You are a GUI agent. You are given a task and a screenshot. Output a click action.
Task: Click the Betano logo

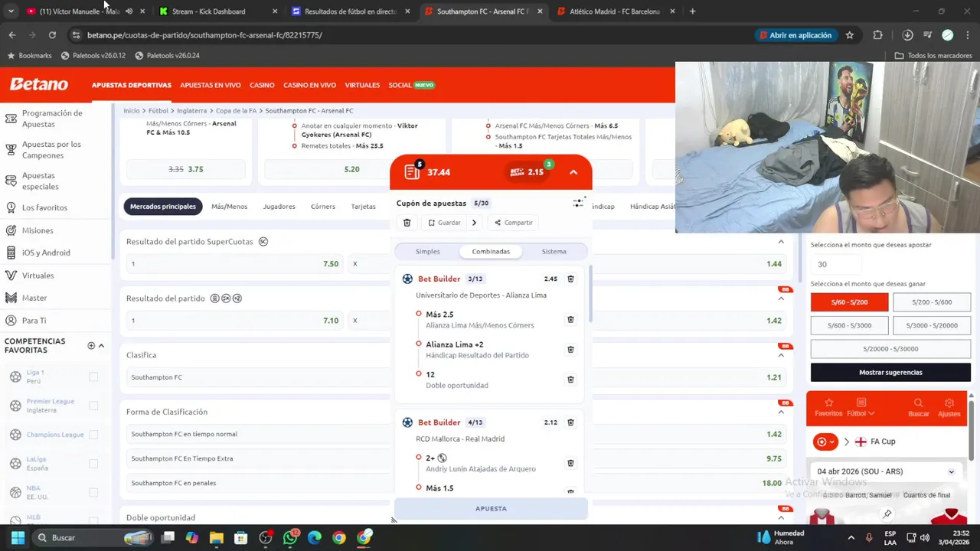pyautogui.click(x=39, y=84)
